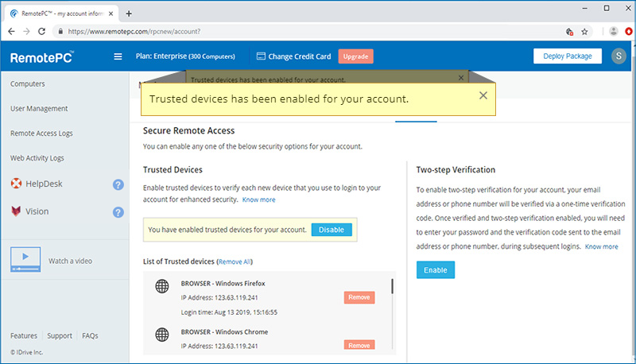Click the red extension icon in toolbar

coord(629,31)
